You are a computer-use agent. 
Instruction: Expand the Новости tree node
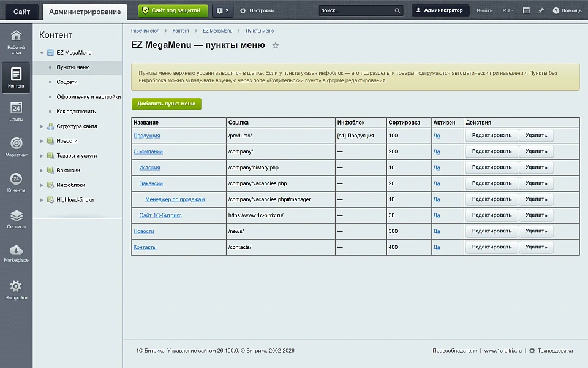(x=42, y=141)
